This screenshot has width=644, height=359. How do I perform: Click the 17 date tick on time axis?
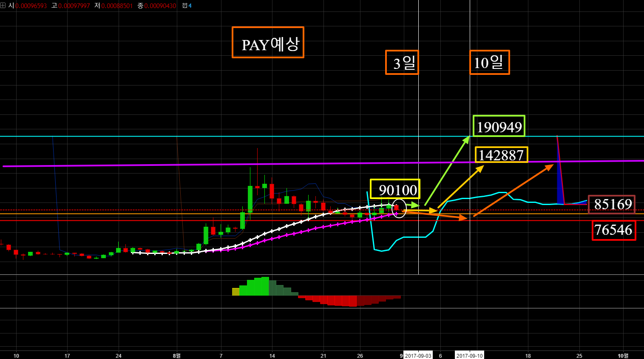[x=67, y=356]
